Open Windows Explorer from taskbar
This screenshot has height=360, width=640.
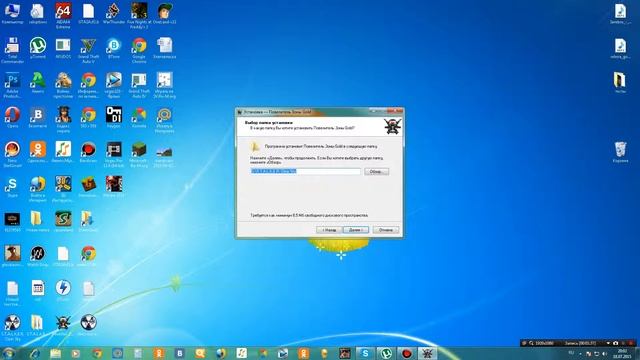pos(56,353)
